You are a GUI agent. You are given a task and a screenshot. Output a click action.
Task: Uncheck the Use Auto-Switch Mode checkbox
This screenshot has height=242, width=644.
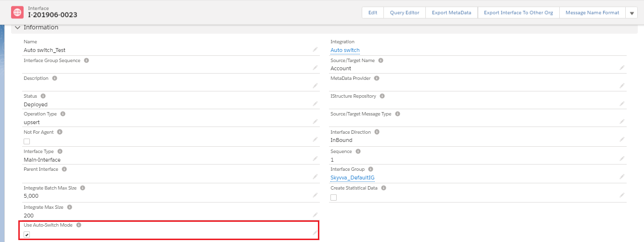pos(27,235)
